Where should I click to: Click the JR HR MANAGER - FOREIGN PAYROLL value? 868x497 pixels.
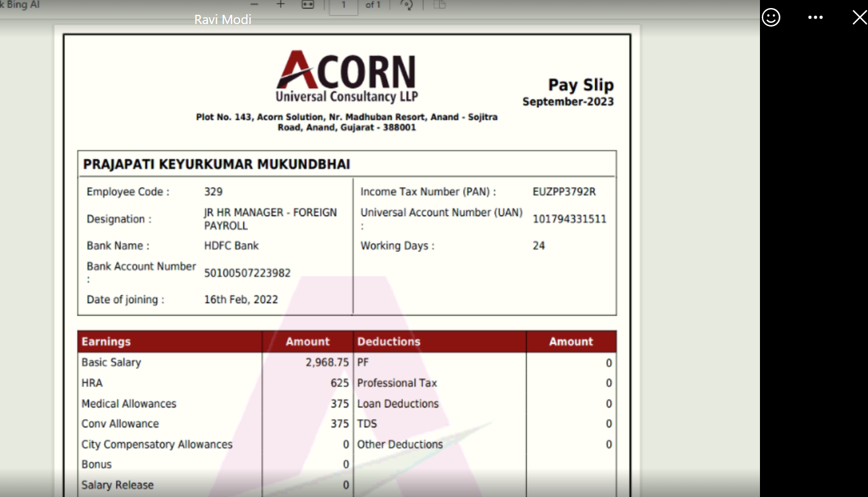(270, 219)
